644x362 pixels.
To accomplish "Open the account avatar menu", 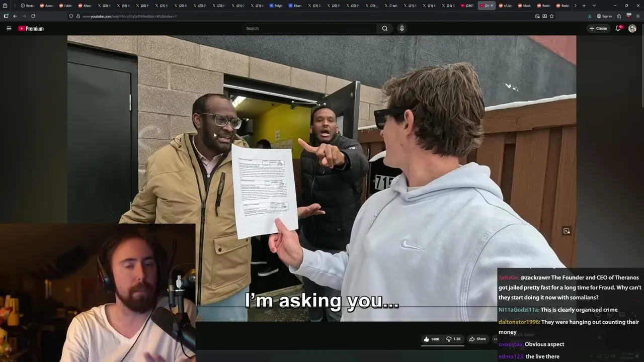I will (x=632, y=29).
